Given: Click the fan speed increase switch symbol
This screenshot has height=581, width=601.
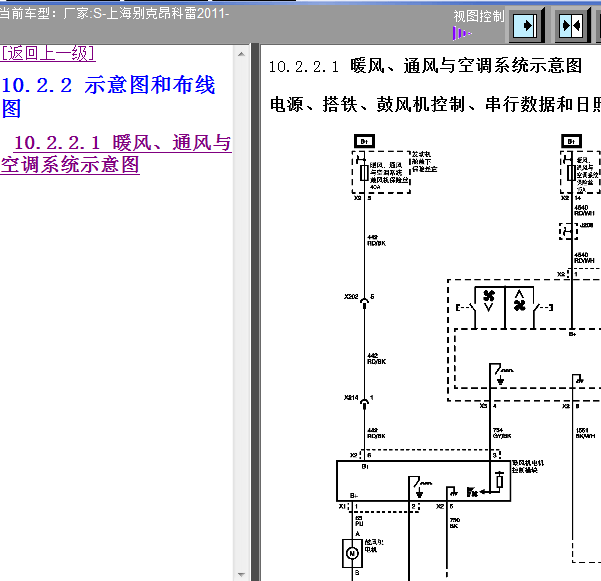Looking at the screenshot, I should 519,301.
